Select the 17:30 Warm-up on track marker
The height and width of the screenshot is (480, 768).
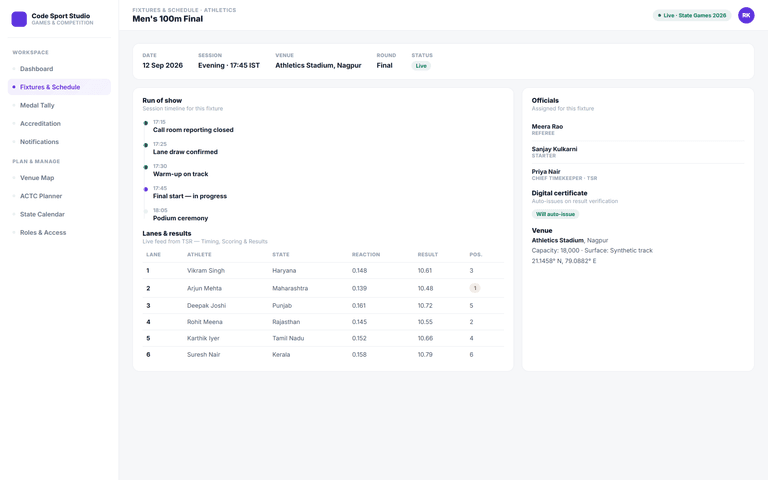pos(145,167)
